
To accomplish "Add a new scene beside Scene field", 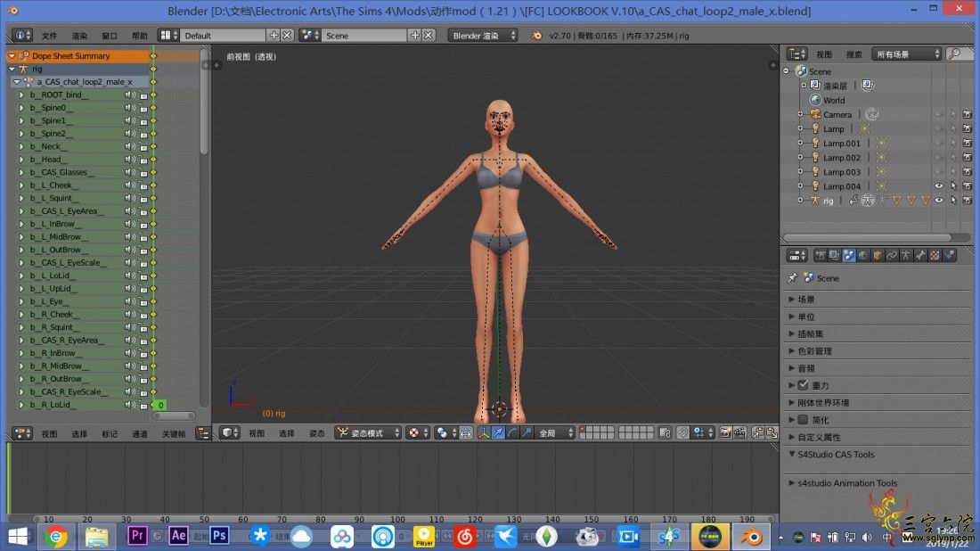I will coord(415,36).
